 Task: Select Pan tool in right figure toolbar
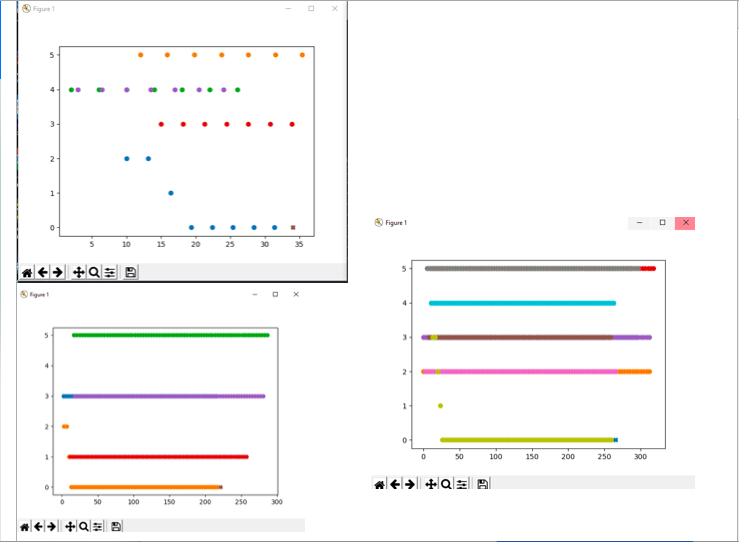tap(431, 484)
